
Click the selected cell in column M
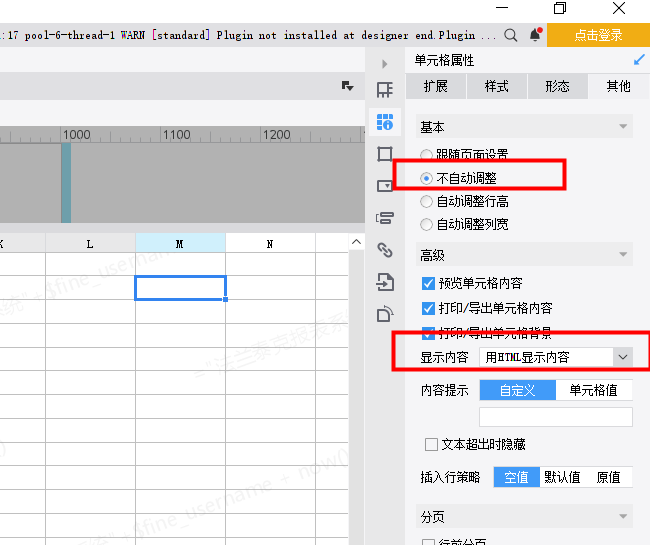tap(180, 288)
